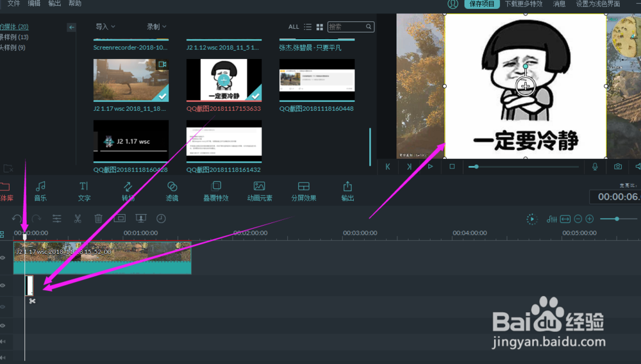Redo the last undone action

click(x=37, y=219)
